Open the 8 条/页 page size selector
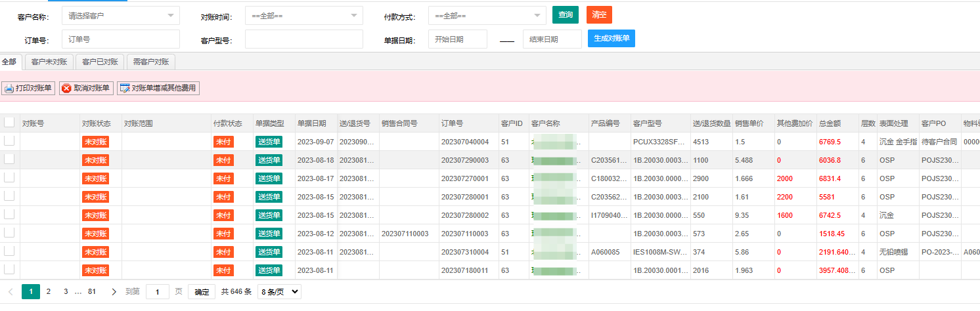This screenshot has height=311, width=980. (x=279, y=292)
